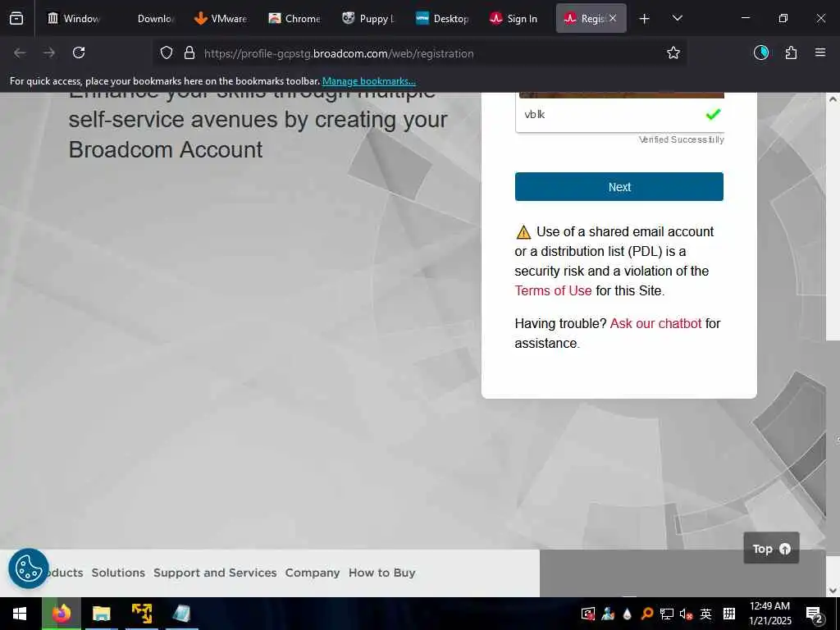Open the network status tray icon
The width and height of the screenshot is (840, 630).
click(666, 614)
